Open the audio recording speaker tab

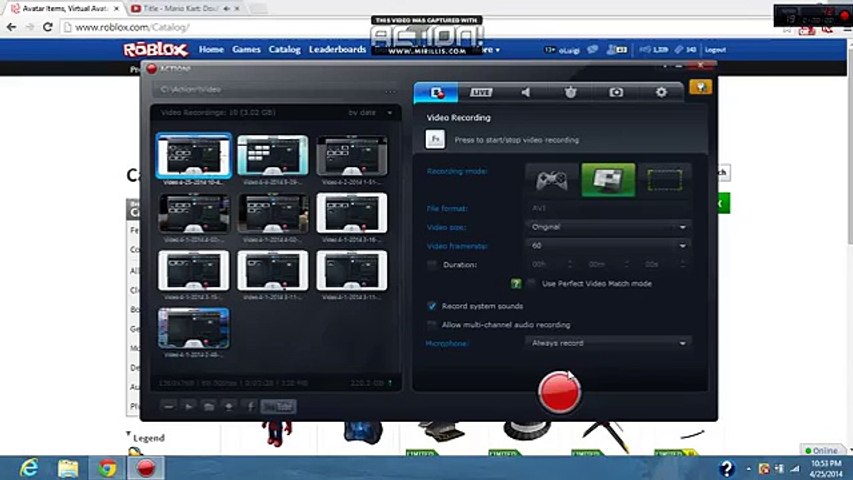tap(526, 93)
